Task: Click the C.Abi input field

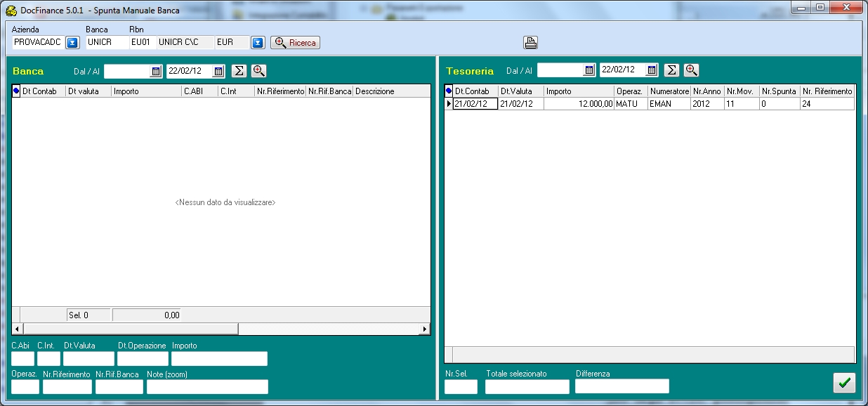Action: (x=23, y=358)
